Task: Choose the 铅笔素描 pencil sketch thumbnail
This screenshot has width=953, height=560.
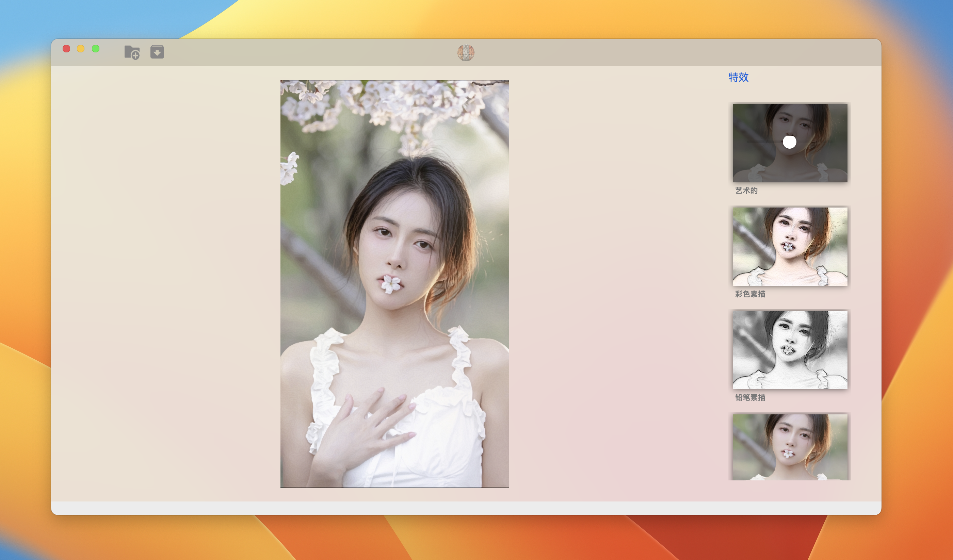Action: coord(790,349)
